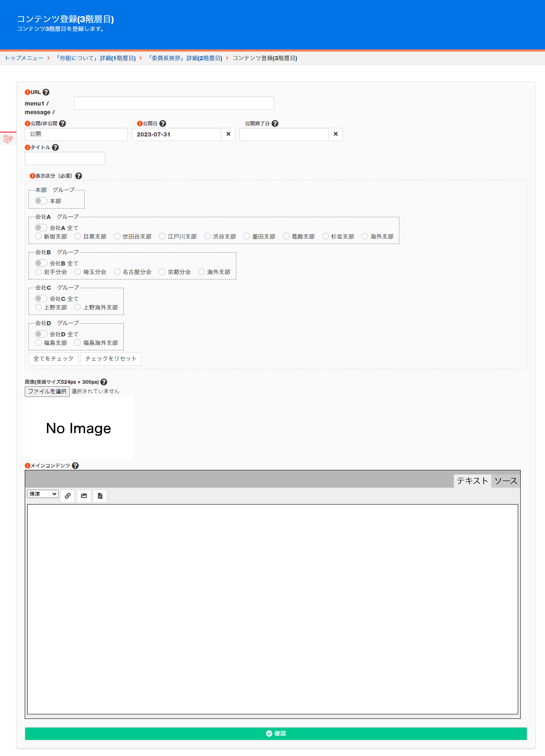Viewport: 545px width, 756px height.
Task: Click the help icon beside 公開/非公開
Action: (x=62, y=123)
